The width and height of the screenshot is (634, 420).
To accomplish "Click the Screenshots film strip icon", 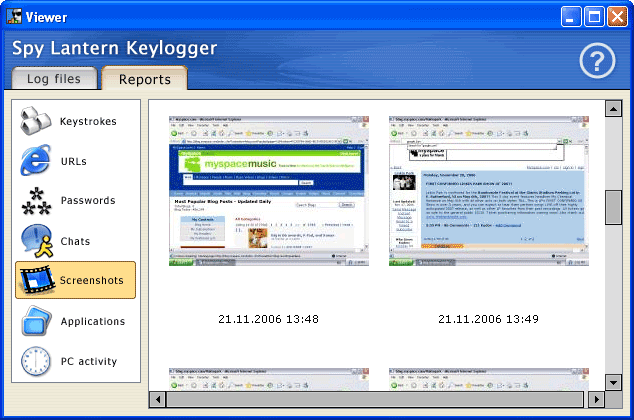I will coord(38,280).
